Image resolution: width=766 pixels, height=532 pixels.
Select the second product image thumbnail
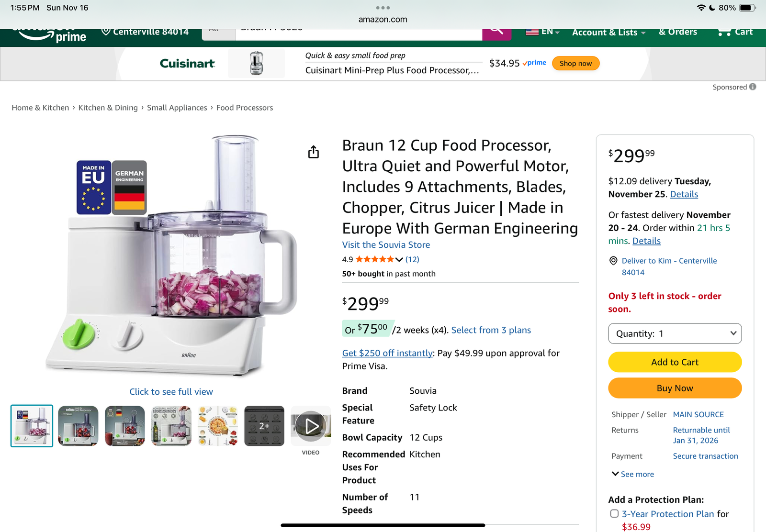tap(78, 425)
